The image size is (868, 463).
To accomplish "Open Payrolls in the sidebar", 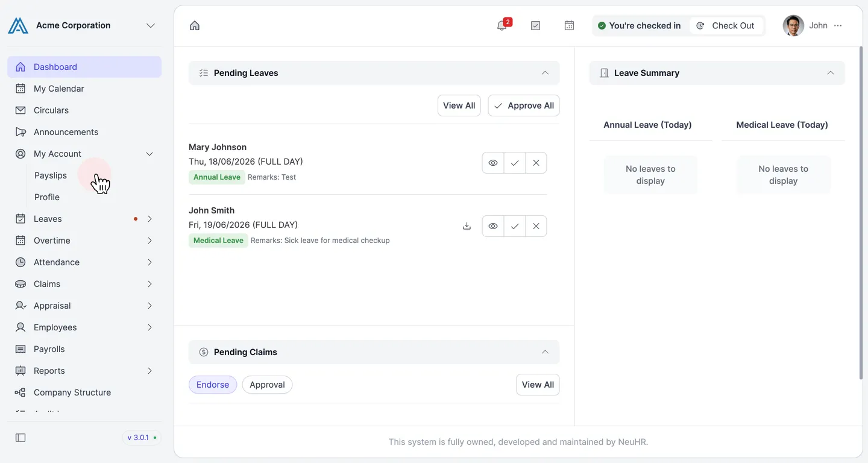I will (84, 349).
